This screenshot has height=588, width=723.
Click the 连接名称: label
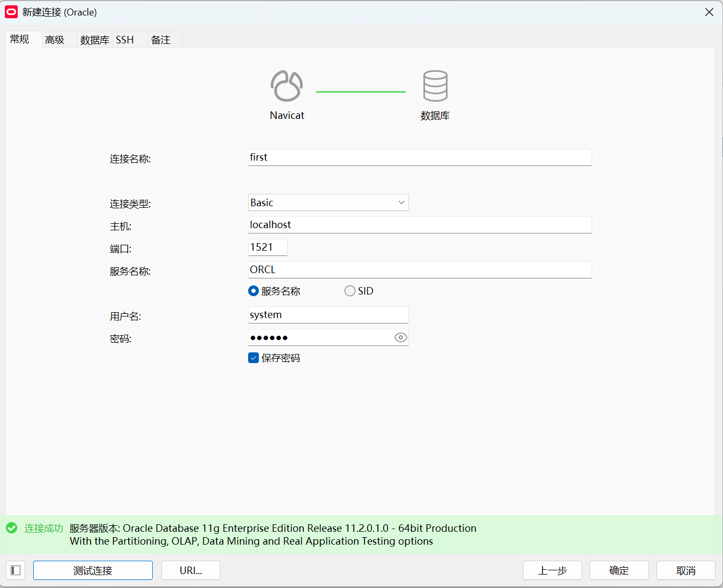[130, 159]
